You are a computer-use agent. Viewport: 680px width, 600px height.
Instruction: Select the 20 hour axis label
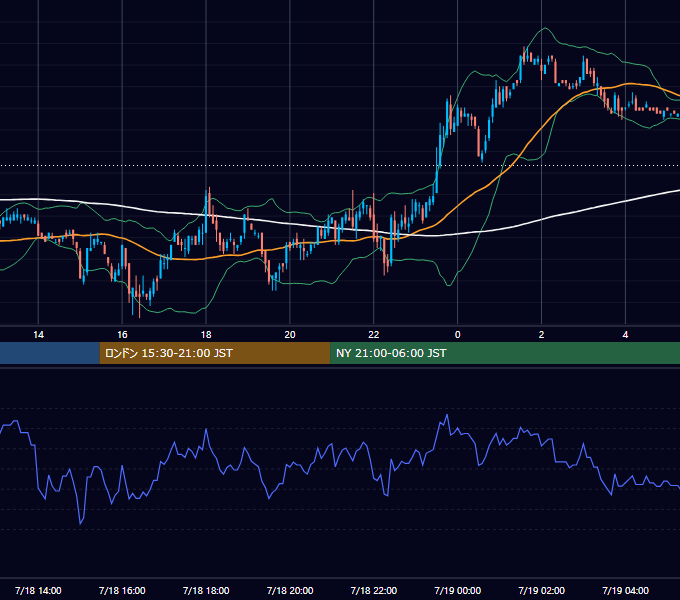(290, 335)
